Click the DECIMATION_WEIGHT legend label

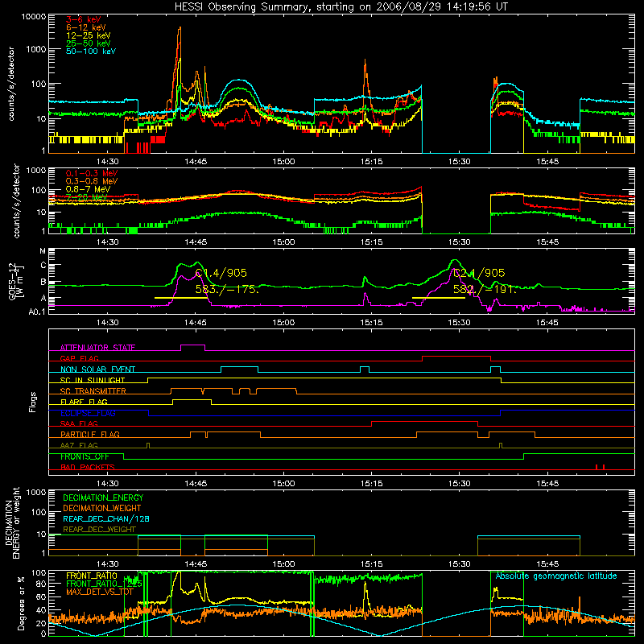click(x=102, y=508)
